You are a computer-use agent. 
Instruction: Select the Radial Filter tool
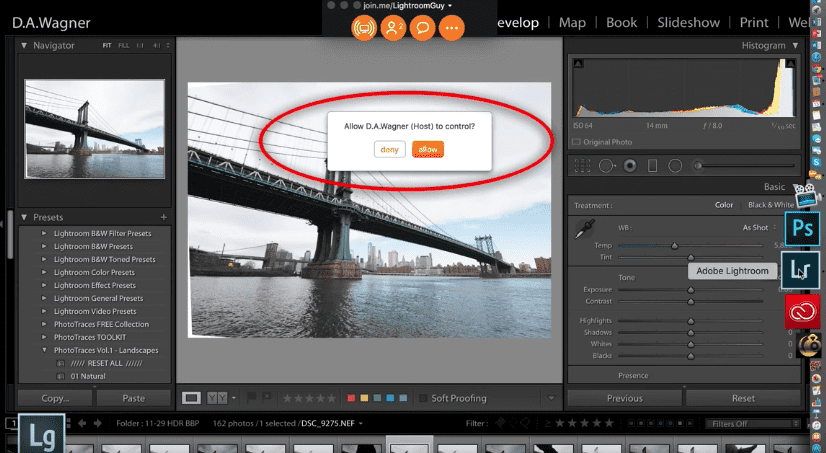[675, 165]
